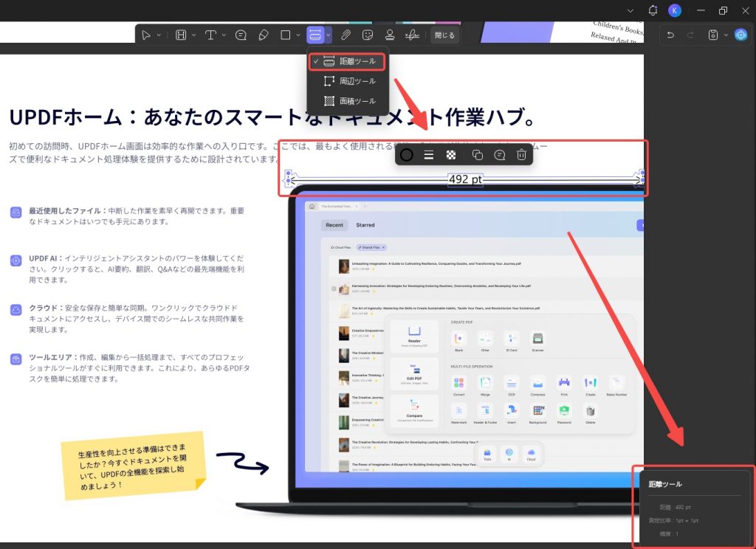
Task: Open the pointer tool dropdown arrow
Action: tap(159, 35)
